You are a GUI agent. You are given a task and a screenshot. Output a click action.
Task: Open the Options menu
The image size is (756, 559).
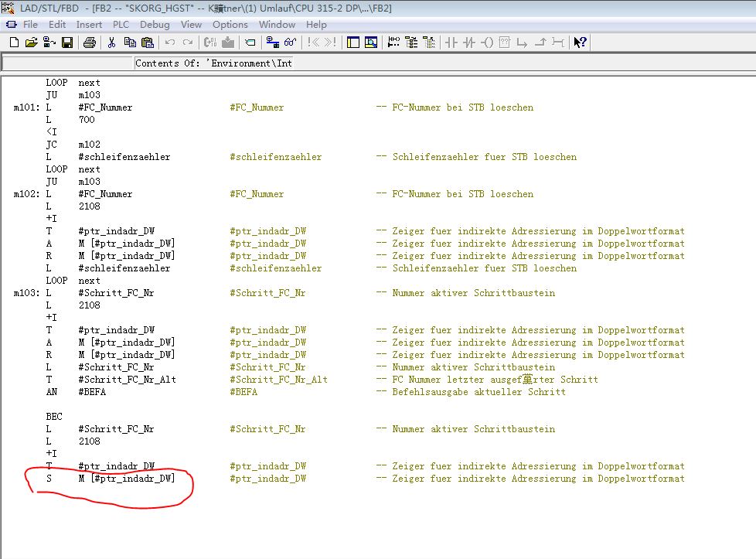click(x=230, y=24)
